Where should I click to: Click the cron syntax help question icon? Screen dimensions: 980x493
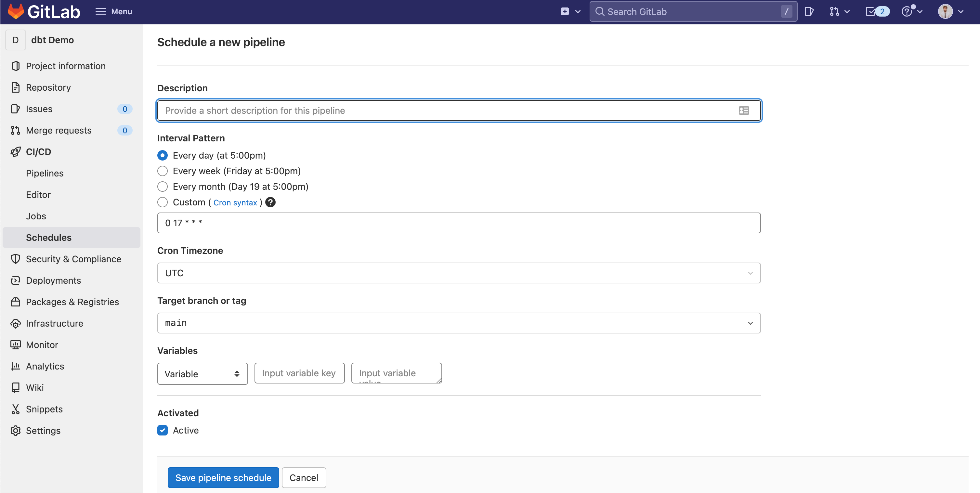click(270, 202)
